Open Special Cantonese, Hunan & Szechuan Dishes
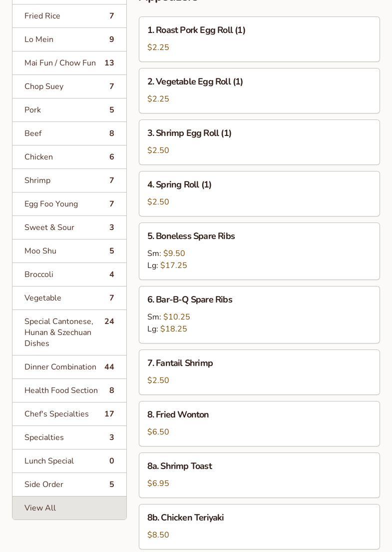The height and width of the screenshot is (552, 392). coord(69,332)
